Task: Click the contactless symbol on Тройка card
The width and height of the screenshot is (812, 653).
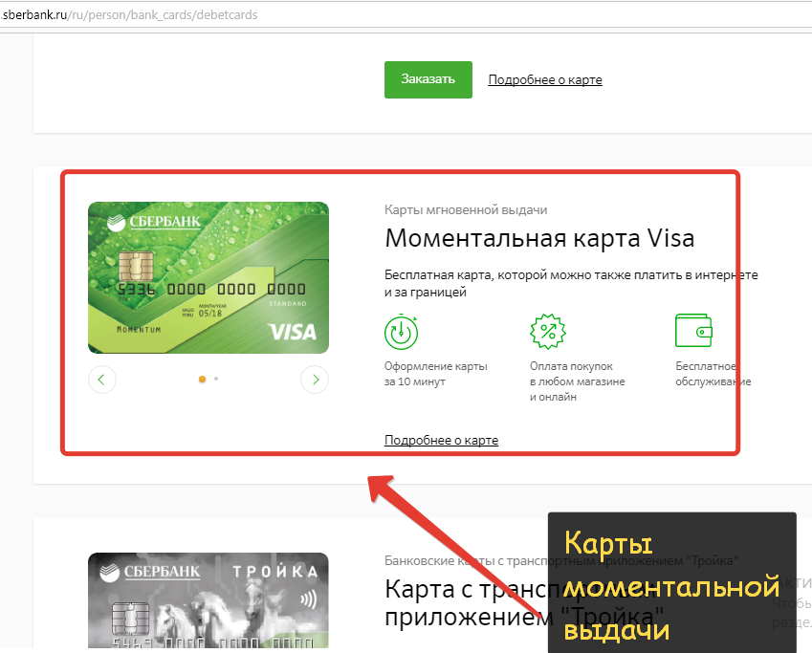Action: tap(309, 600)
